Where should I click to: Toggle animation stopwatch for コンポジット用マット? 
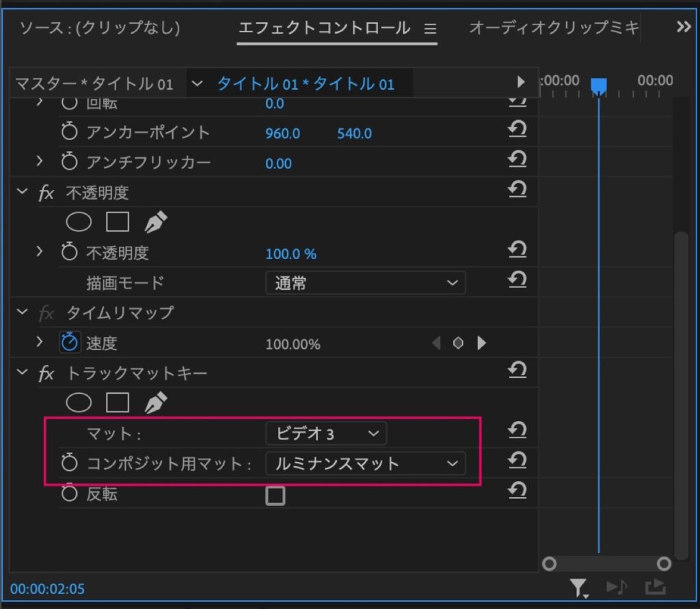pos(69,463)
